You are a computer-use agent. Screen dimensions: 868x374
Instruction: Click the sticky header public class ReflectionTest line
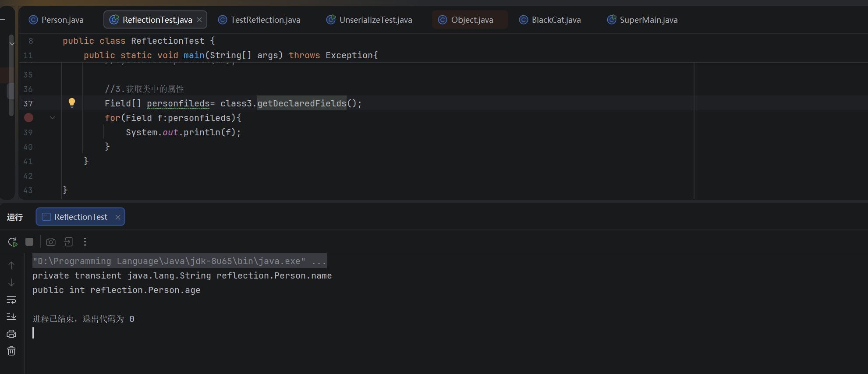click(139, 41)
